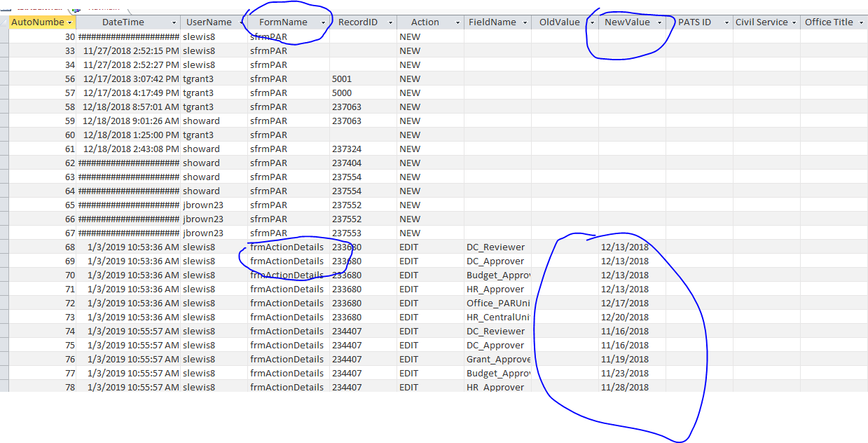Image resolution: width=868 pixels, height=443 pixels.
Task: Click RecordID cell 237324
Action: (363, 149)
